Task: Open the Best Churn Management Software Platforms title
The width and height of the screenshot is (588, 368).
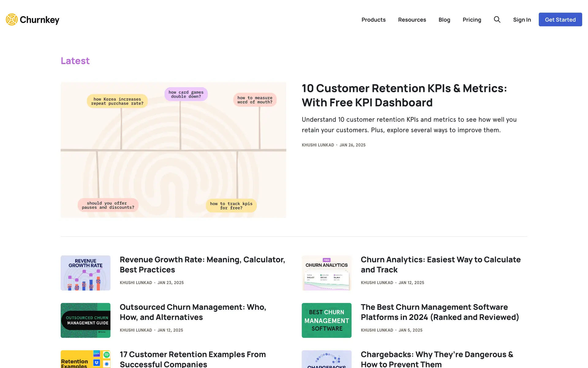Action: pyautogui.click(x=440, y=312)
